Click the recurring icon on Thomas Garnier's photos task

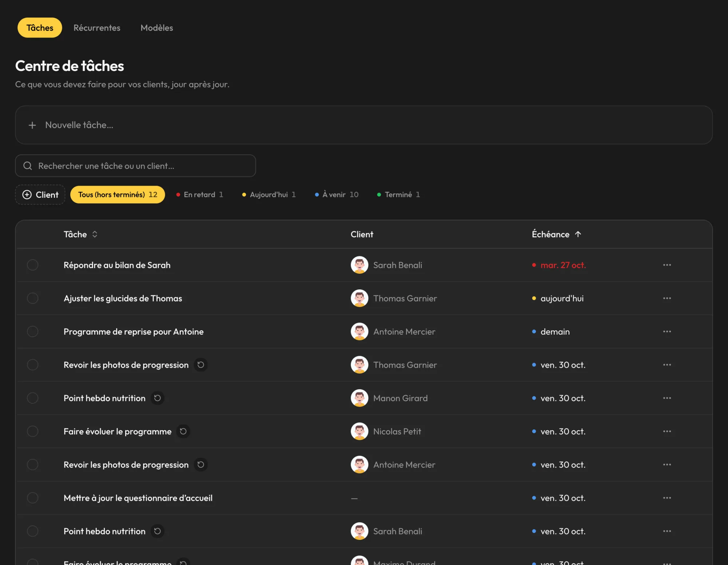point(201,365)
